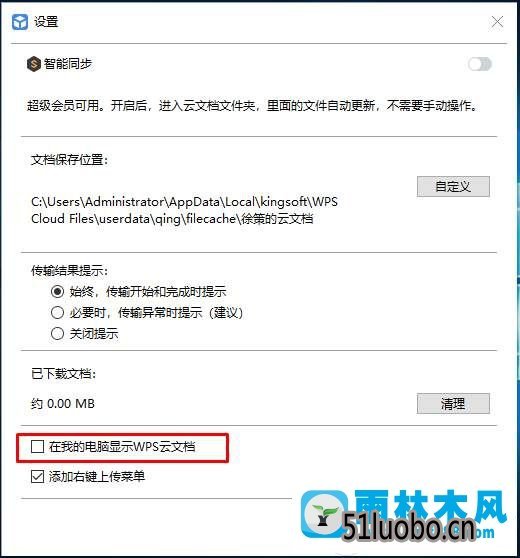Click the 超级会员可用 description text
520x558 pixels.
[252, 106]
